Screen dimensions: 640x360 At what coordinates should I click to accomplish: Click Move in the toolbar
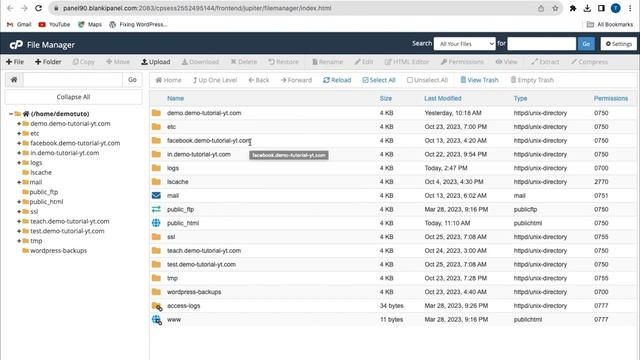[x=118, y=62]
